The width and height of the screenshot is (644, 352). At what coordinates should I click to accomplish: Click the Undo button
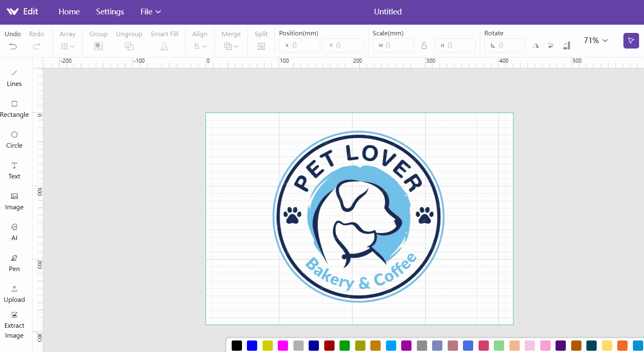(x=12, y=40)
